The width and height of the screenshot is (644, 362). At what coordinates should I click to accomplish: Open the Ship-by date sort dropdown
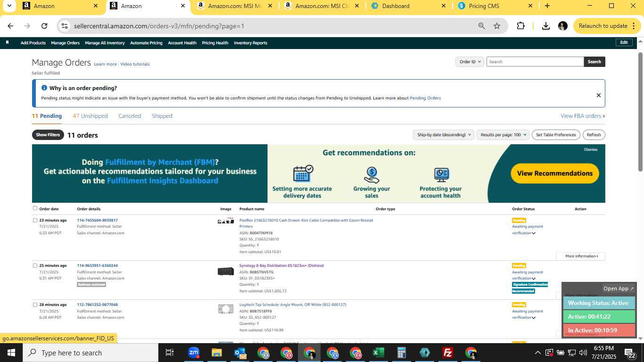[x=443, y=135]
